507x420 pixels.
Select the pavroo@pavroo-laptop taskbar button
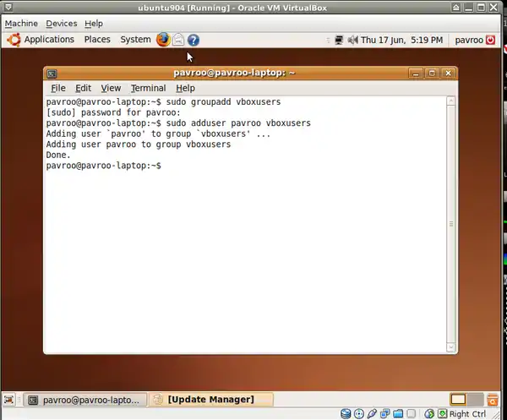point(84,400)
